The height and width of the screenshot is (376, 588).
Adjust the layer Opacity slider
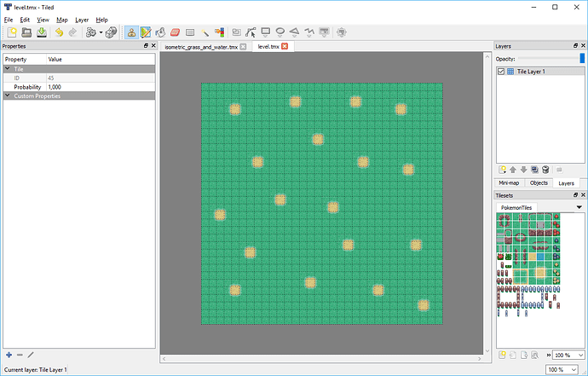[551, 59]
